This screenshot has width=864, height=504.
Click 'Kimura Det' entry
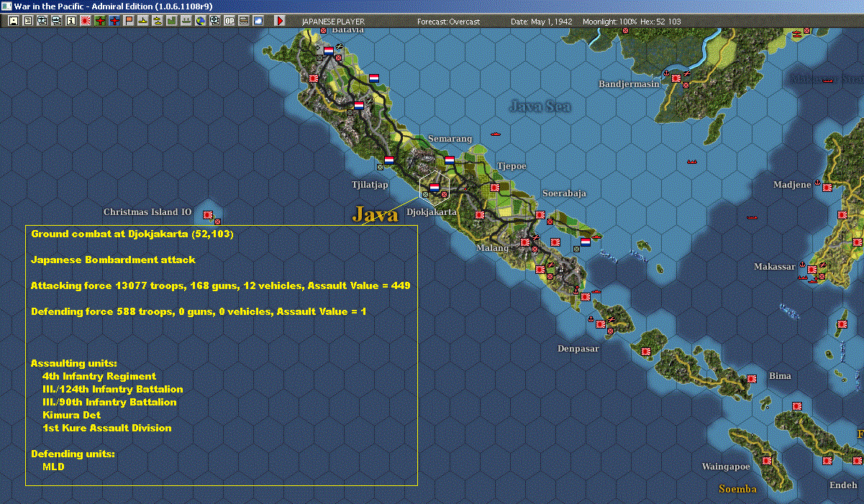[x=72, y=415]
